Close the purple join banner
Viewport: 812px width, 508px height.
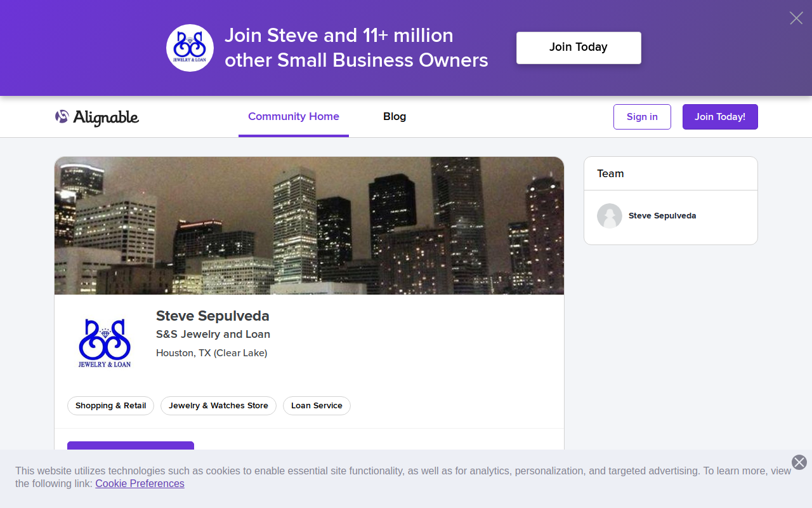coord(796,18)
